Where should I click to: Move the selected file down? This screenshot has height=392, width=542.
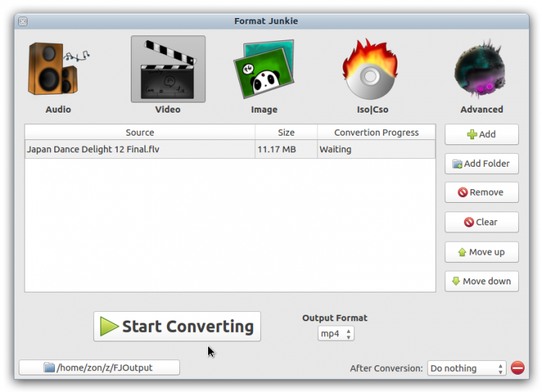pos(481,282)
